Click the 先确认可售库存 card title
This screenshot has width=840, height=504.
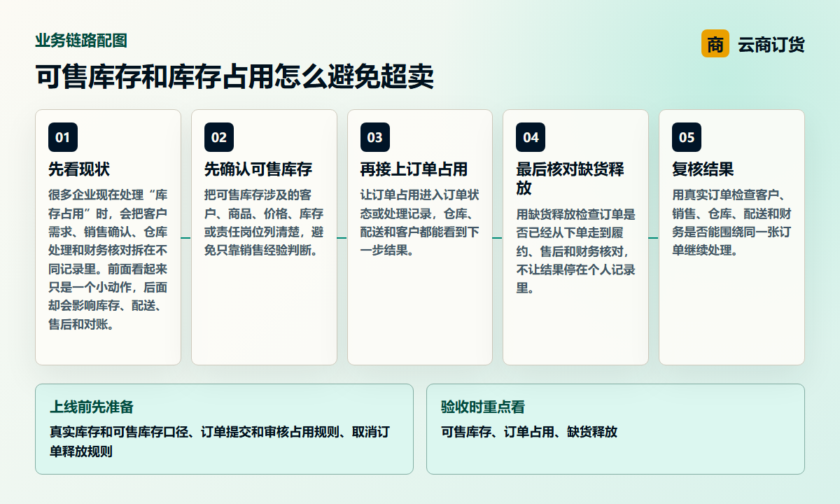click(258, 169)
